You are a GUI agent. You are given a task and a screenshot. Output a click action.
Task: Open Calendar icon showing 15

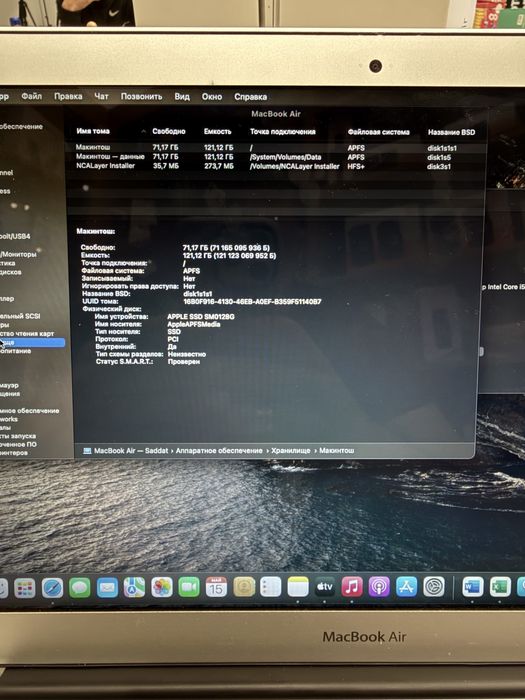(216, 587)
